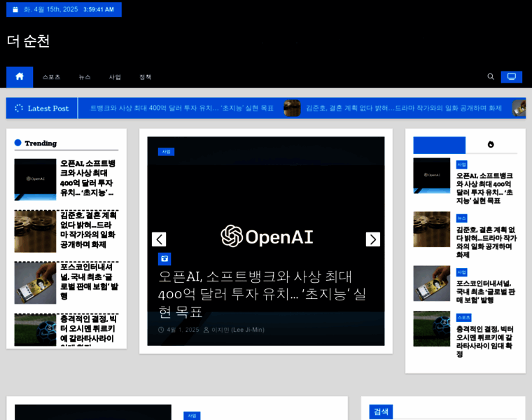The image size is (532, 420).
Task: Select the 사업 navigation item
Action: click(x=115, y=77)
